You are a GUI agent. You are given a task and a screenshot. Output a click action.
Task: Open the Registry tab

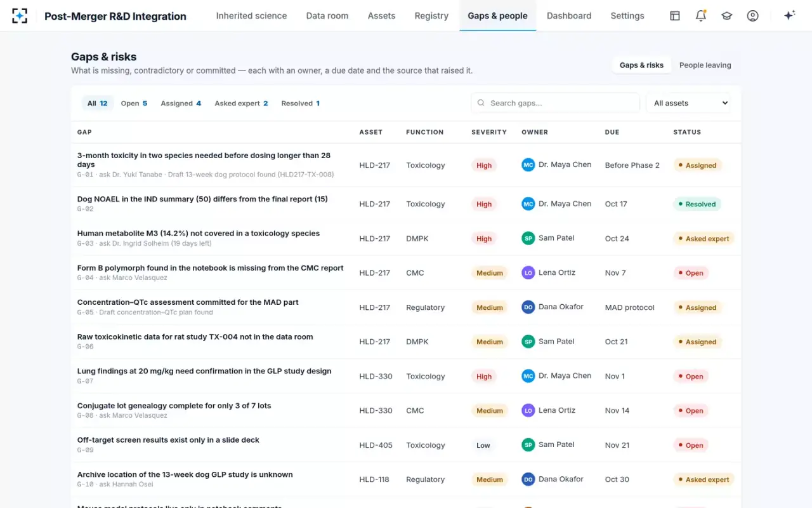431,16
